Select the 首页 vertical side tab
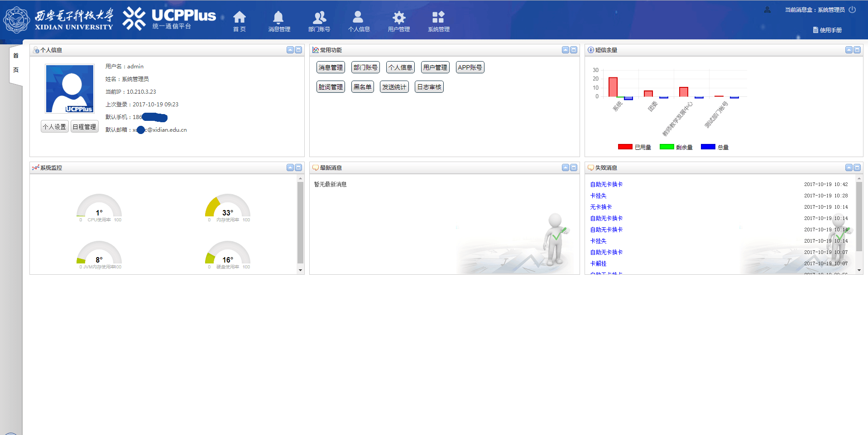This screenshot has height=435, width=868. (16, 62)
